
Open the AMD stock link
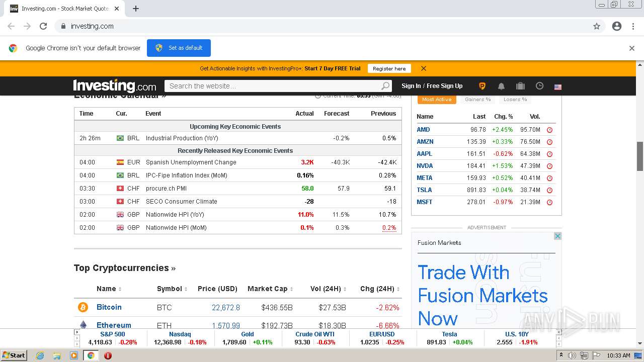pos(423,130)
